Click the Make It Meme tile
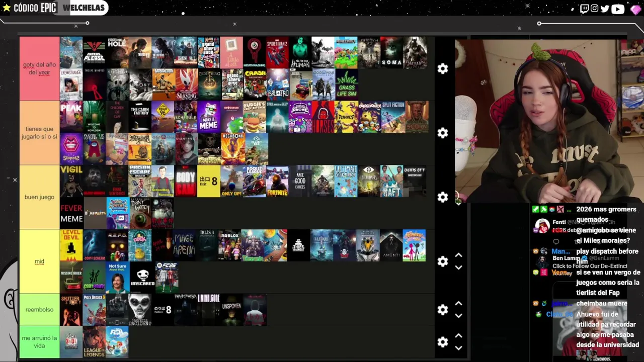Screen dimensions: 644x362 209,117
